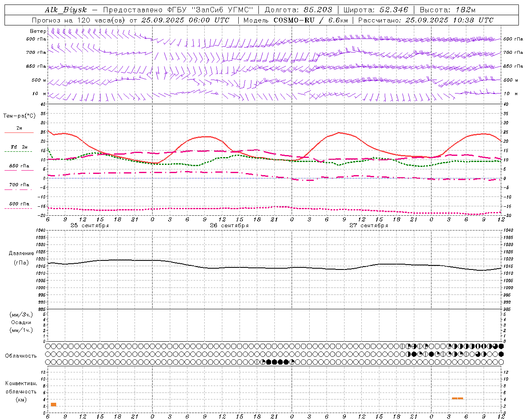Click the 'Тем-ра(°C)' temperature label

(19, 116)
